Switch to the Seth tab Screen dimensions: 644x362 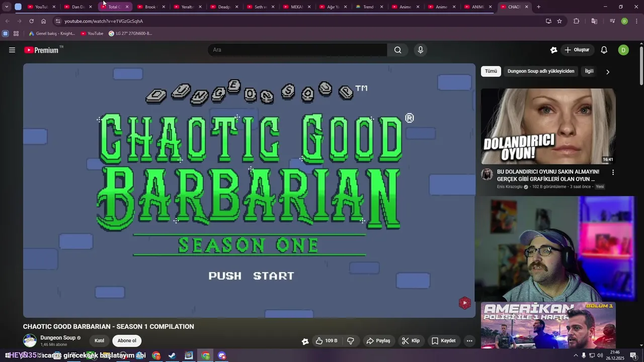[260, 7]
